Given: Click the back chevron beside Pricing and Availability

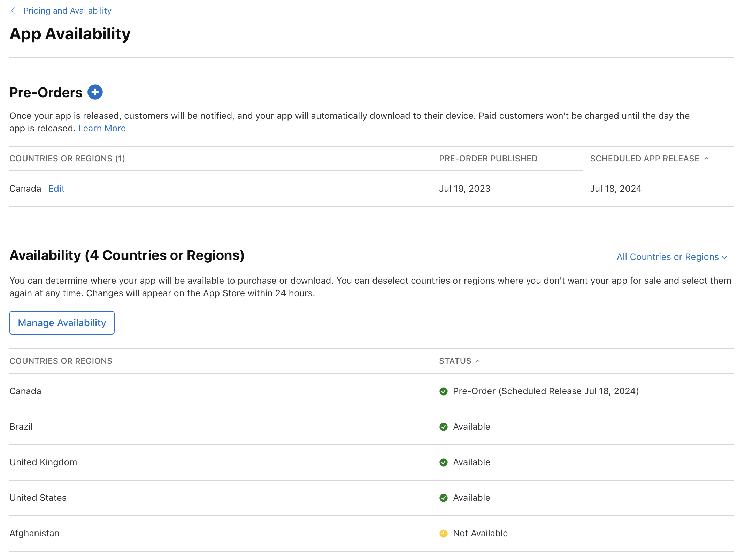Looking at the screenshot, I should 13,11.
